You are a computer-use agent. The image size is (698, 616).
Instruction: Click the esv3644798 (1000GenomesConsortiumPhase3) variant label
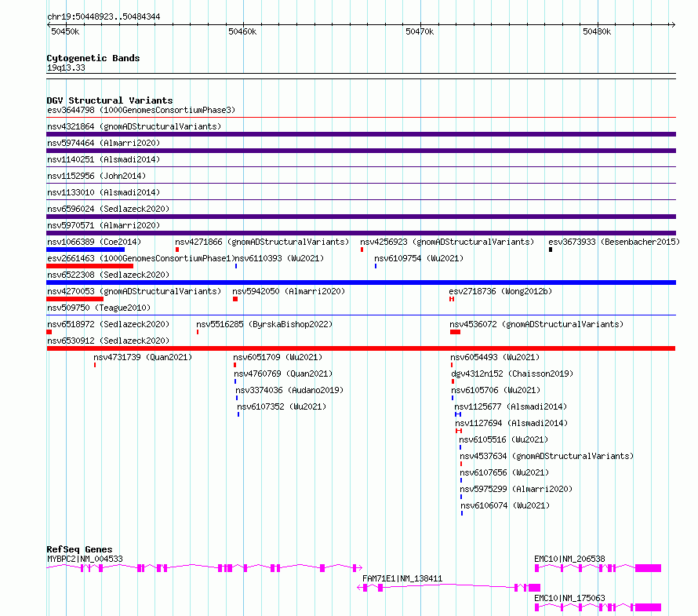tap(141, 110)
